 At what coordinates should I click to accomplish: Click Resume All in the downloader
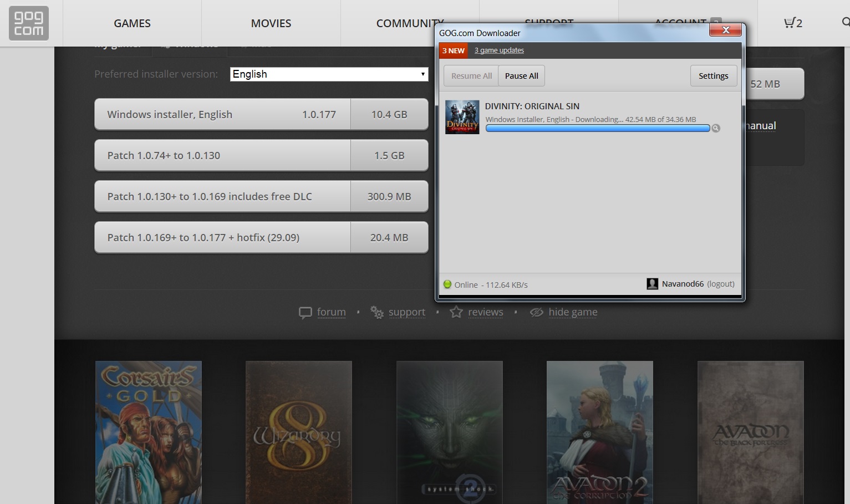(471, 76)
